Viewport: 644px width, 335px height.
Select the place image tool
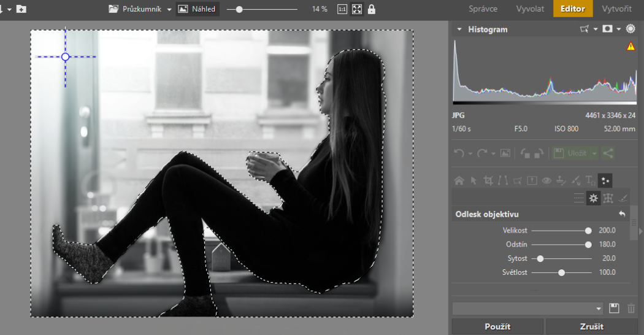pyautogui.click(x=532, y=180)
